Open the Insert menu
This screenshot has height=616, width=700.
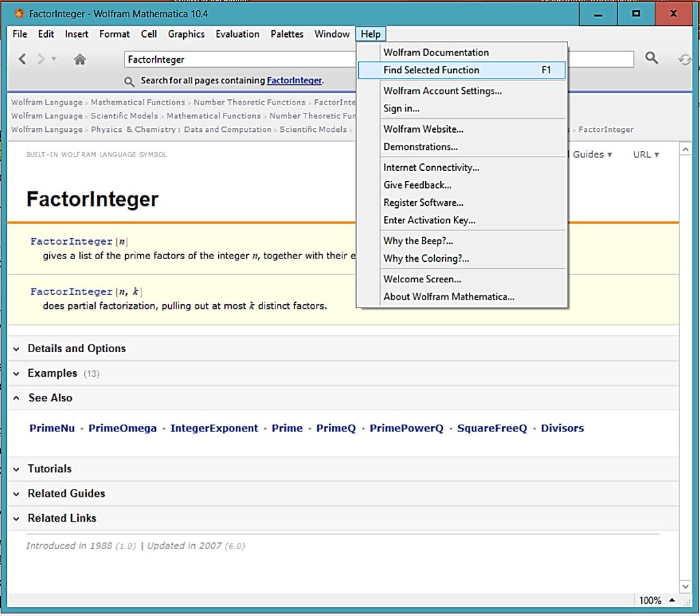[77, 34]
